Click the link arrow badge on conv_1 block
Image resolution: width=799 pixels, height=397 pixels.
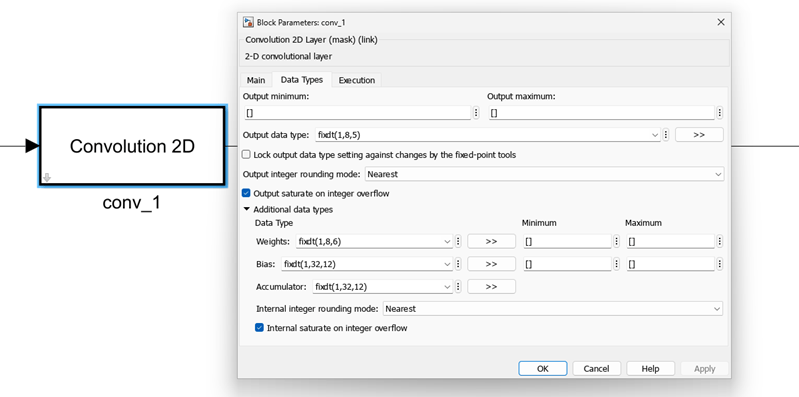click(x=47, y=177)
